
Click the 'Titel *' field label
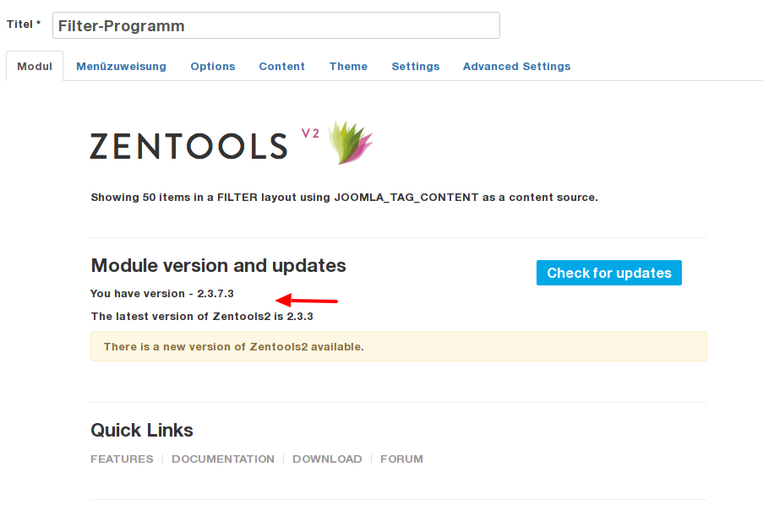point(24,24)
